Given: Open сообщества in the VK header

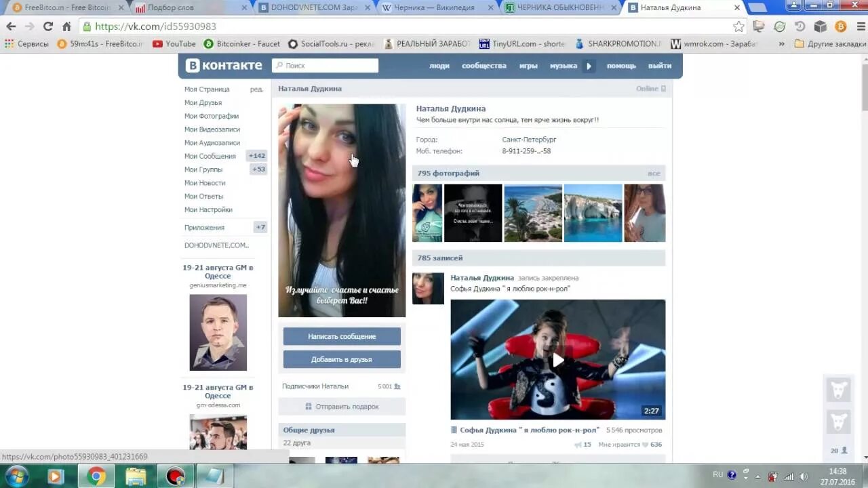Looking at the screenshot, I should coord(484,66).
